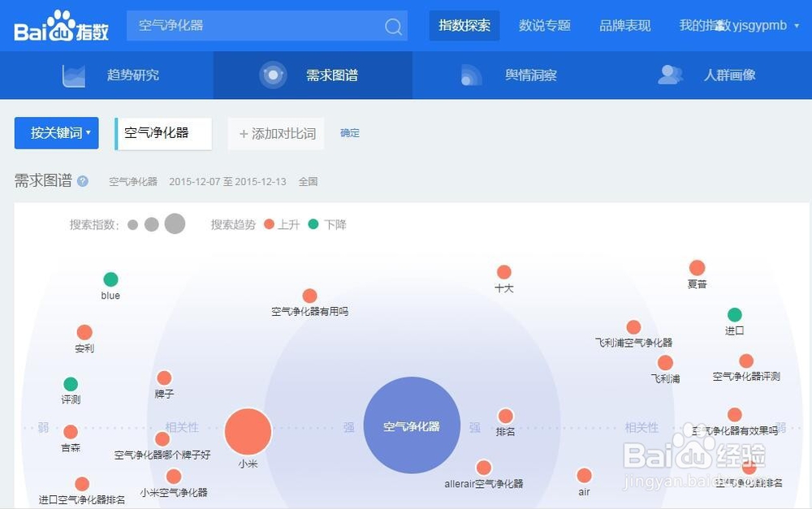Select the 空气净化器哪个牌子好 node

point(162,440)
